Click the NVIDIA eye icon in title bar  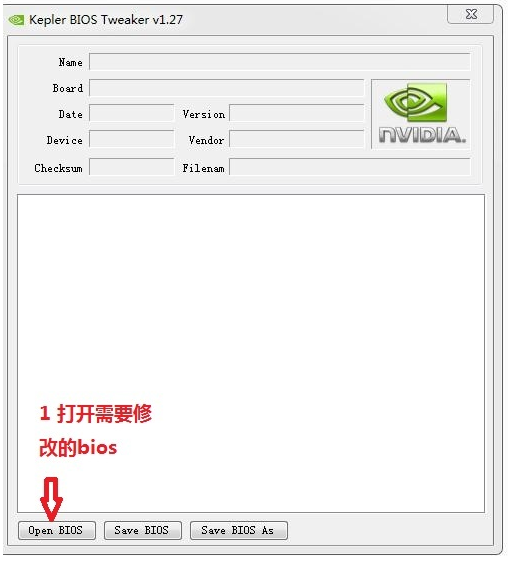[x=16, y=20]
